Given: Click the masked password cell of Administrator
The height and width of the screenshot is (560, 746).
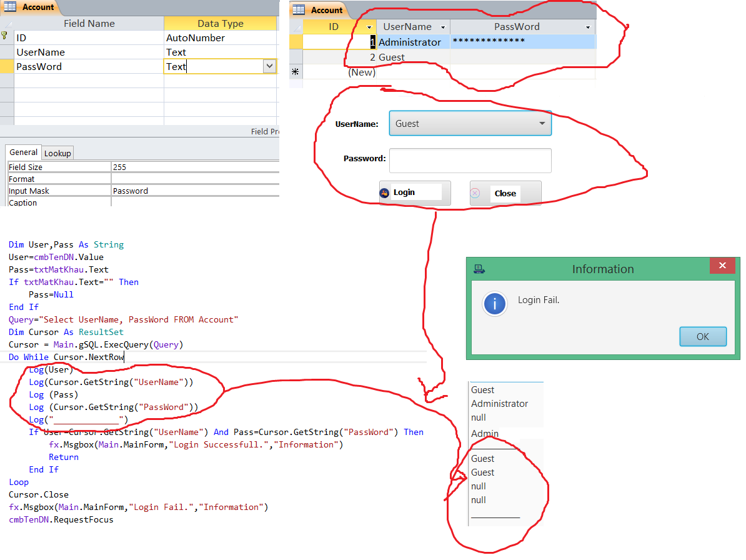Looking at the screenshot, I should point(523,42).
